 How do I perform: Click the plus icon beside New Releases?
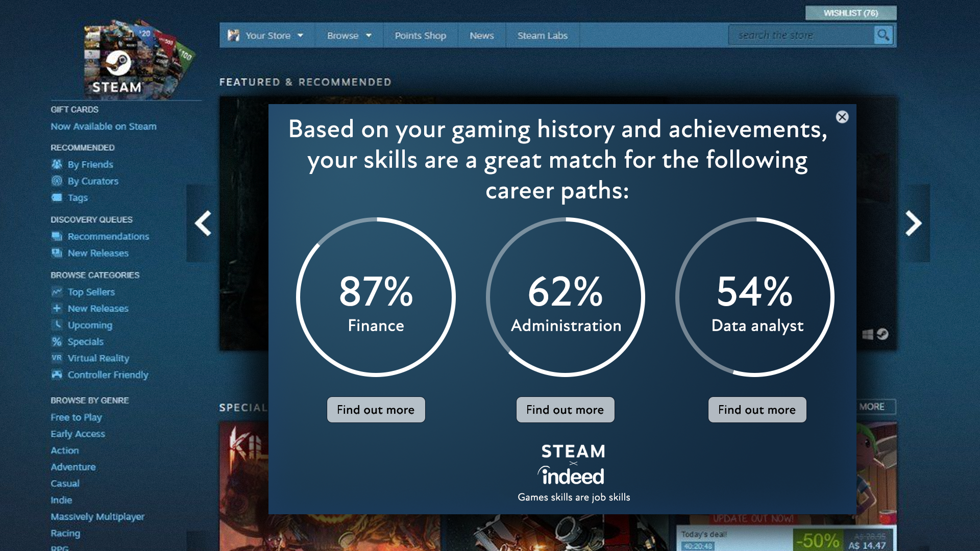(57, 308)
